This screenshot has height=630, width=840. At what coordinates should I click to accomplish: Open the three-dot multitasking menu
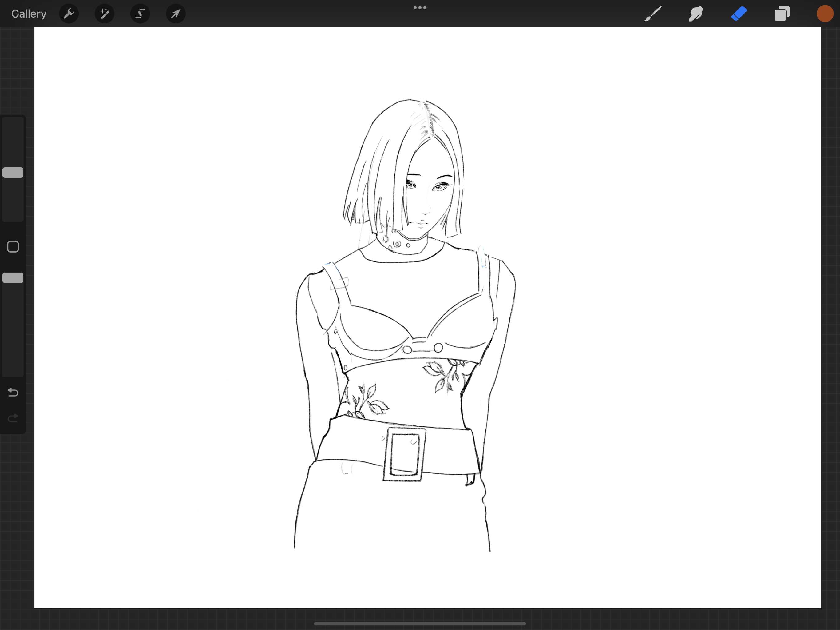pos(420,8)
